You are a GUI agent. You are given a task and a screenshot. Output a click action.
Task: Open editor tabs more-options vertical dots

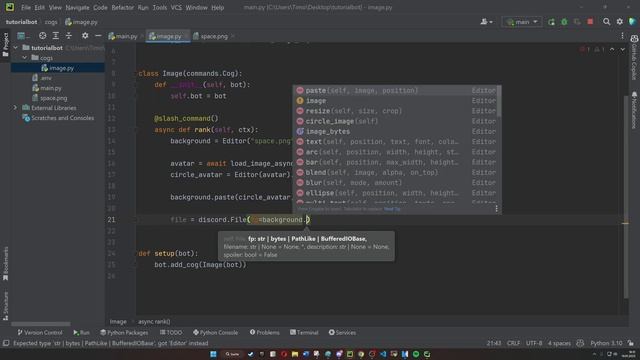coord(622,36)
